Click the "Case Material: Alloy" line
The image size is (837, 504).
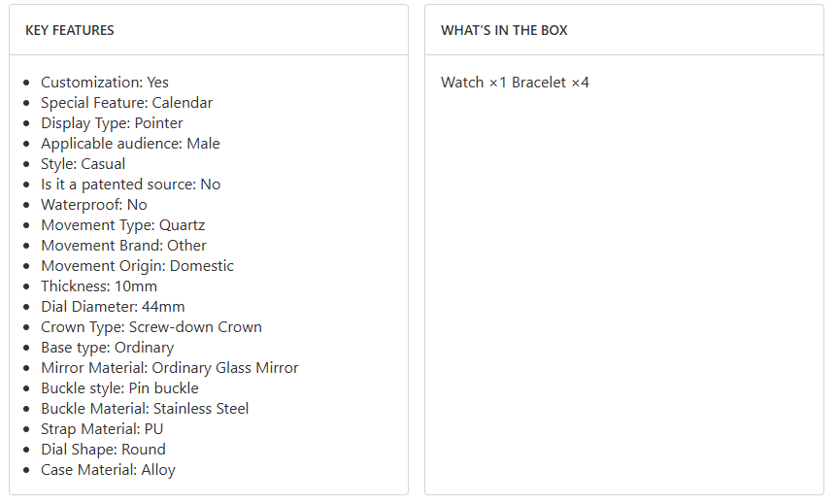click(x=108, y=470)
